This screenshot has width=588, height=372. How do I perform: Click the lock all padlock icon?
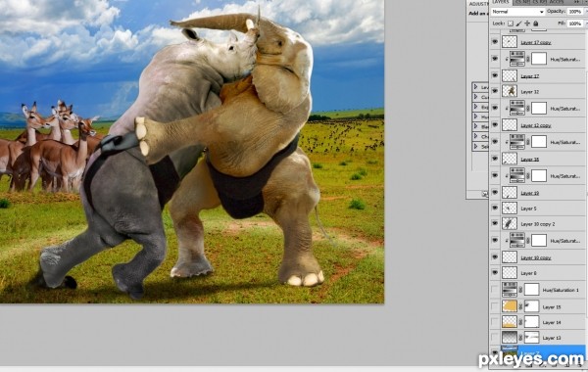pos(536,23)
